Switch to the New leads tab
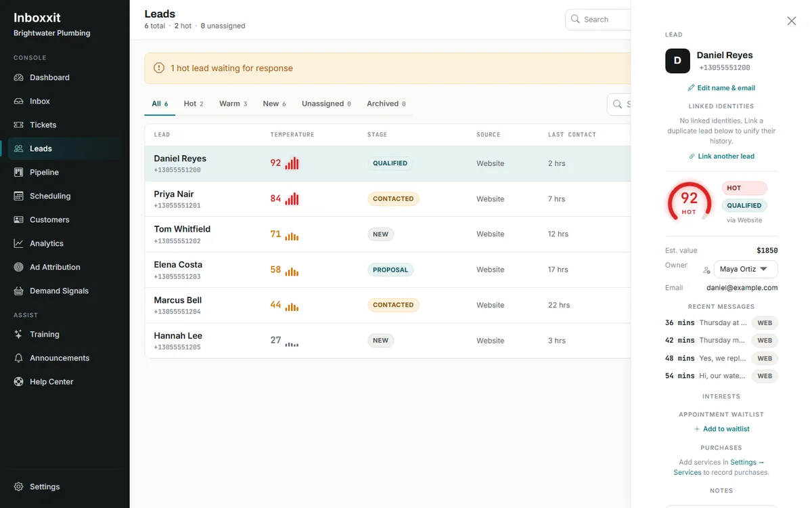This screenshot has height=508, width=812. [x=274, y=104]
